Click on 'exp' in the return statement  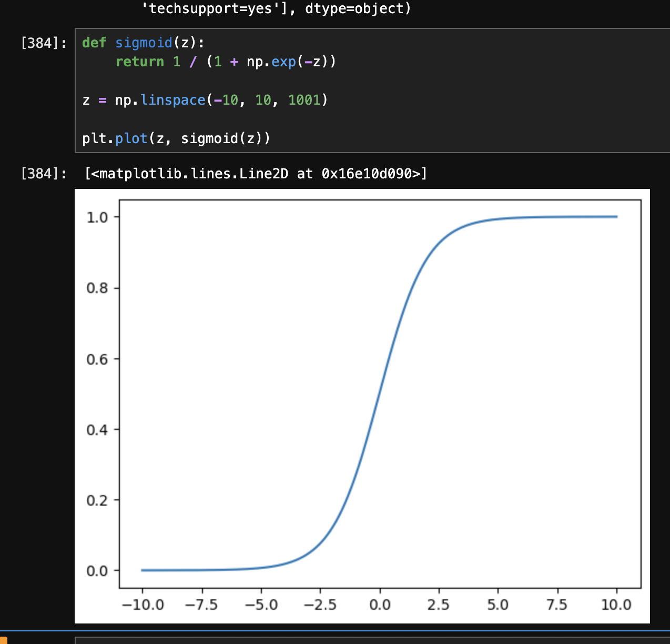[x=283, y=62]
